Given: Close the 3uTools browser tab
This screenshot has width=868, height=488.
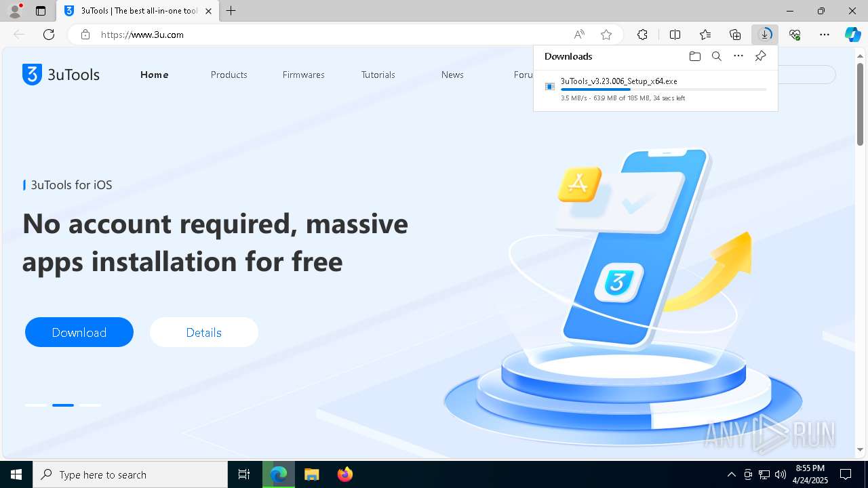Looking at the screenshot, I should tap(208, 11).
